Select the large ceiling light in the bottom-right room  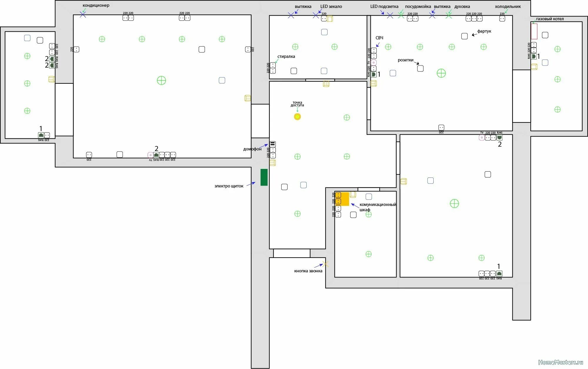pos(454,203)
